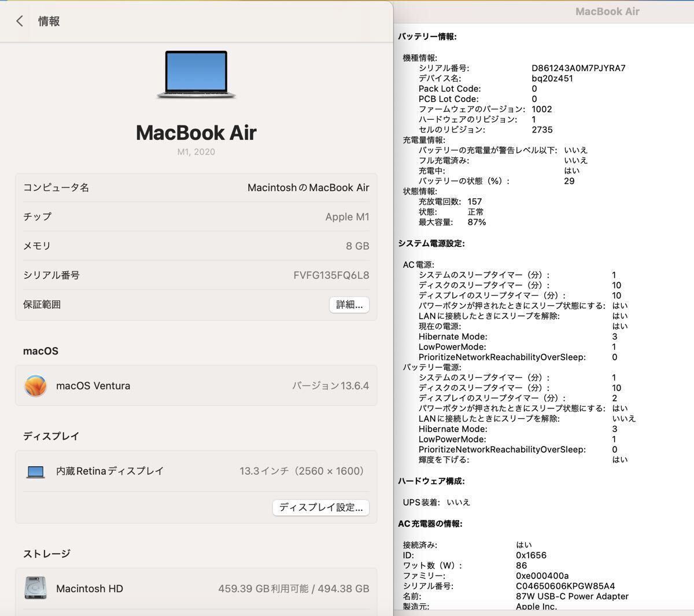
Task: Click the ストレージ section heading
Action: (47, 554)
